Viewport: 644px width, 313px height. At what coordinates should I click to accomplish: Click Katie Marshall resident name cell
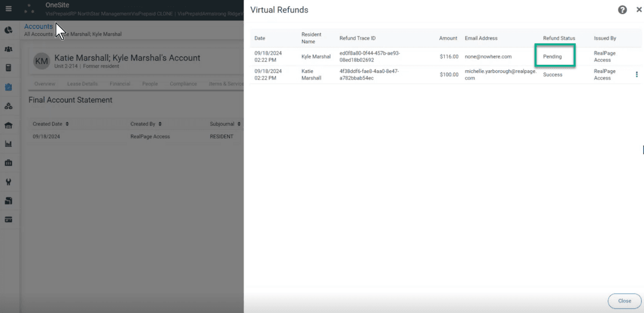311,74
